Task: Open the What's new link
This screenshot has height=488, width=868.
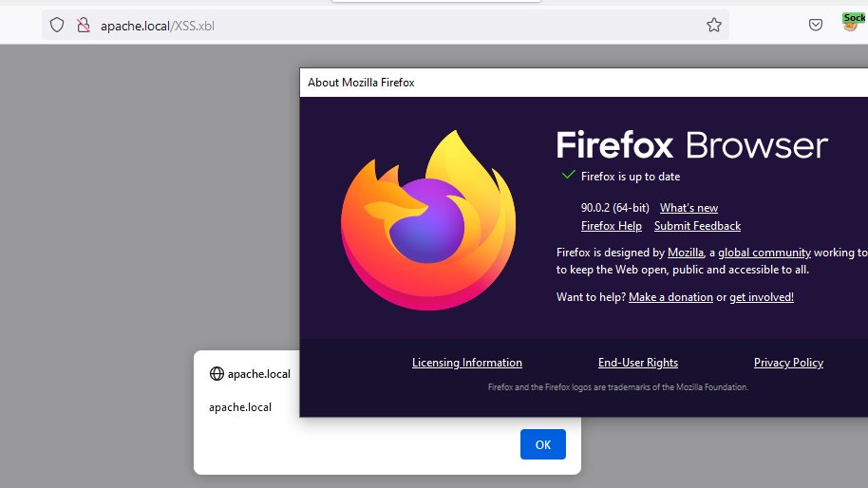Action: coord(689,208)
